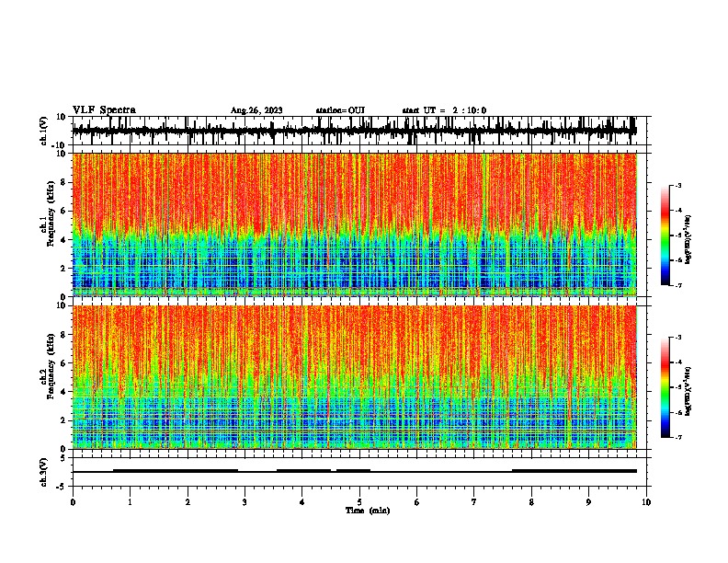Click the "-7" label on ch.1 color scale
This screenshot has width=728, height=563.
(x=678, y=285)
